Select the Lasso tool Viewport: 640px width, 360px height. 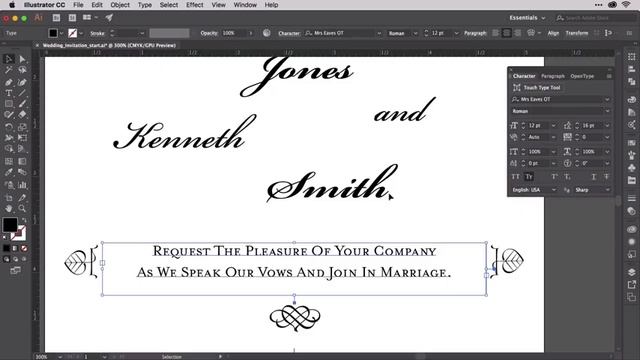click(22, 70)
